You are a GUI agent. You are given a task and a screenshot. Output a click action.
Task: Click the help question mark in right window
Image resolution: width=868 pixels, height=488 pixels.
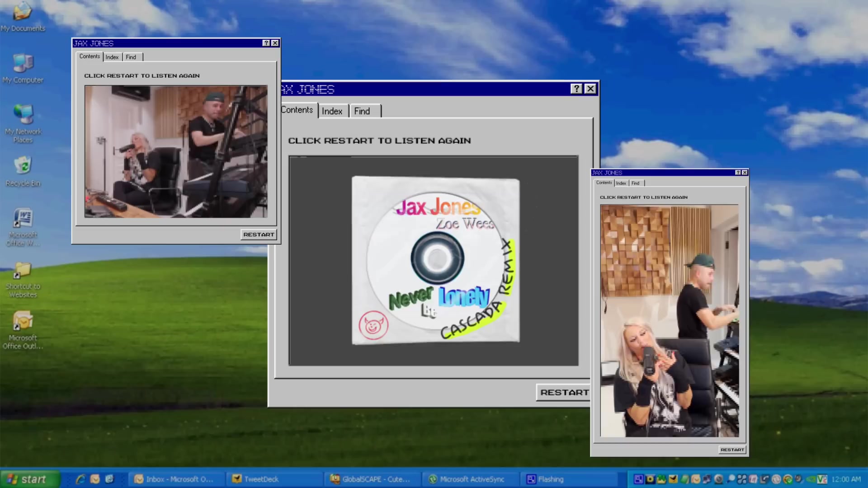click(x=738, y=173)
